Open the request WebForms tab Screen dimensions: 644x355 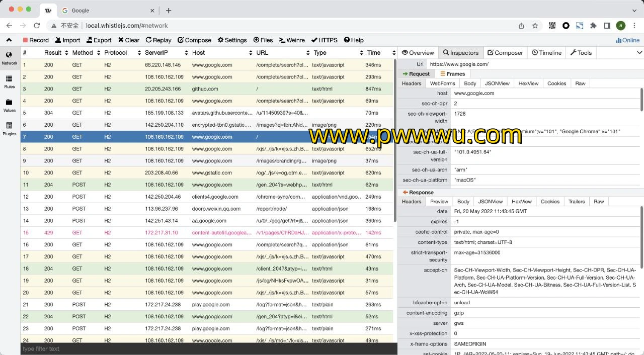coord(442,83)
